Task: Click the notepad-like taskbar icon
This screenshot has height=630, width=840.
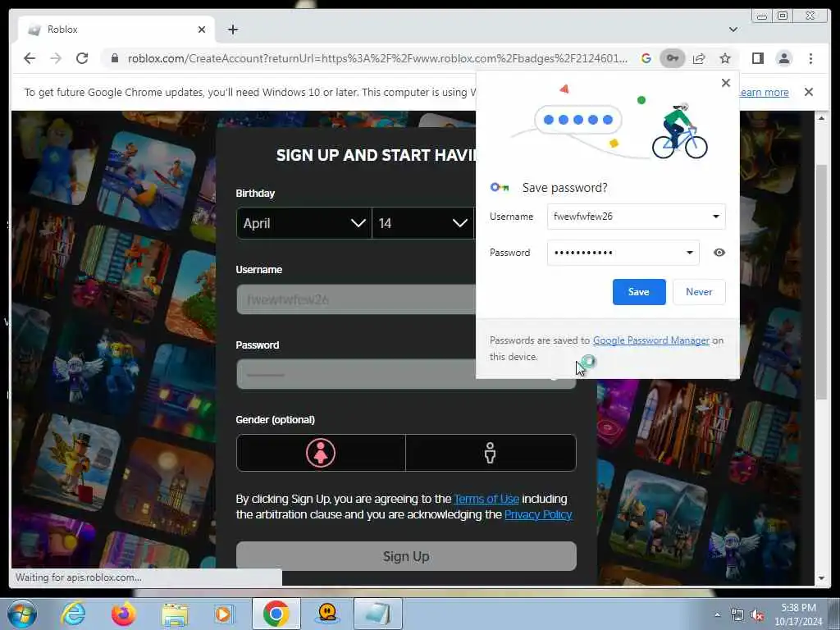Action: pos(377,614)
